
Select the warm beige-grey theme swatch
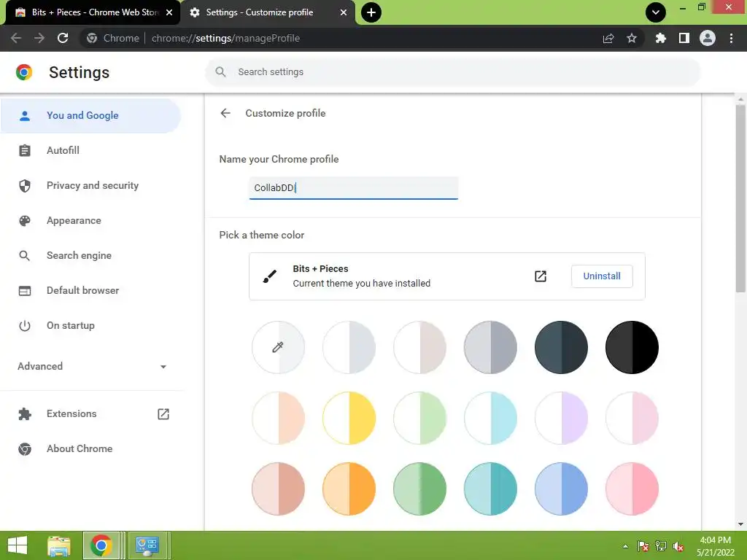click(419, 347)
